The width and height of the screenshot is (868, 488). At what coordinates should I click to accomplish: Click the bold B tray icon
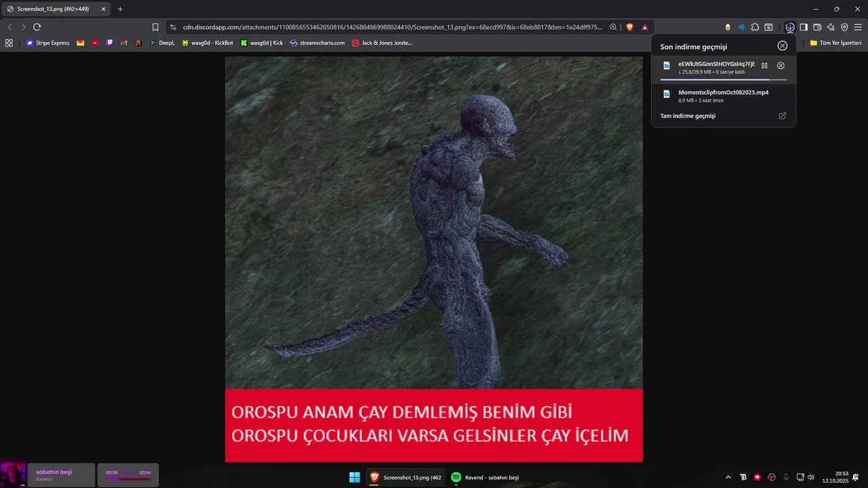point(743,477)
